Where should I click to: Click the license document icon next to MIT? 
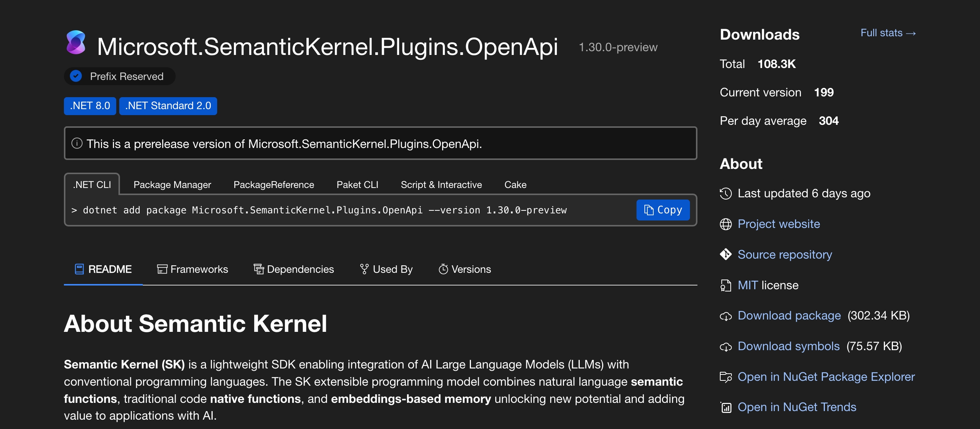(726, 285)
